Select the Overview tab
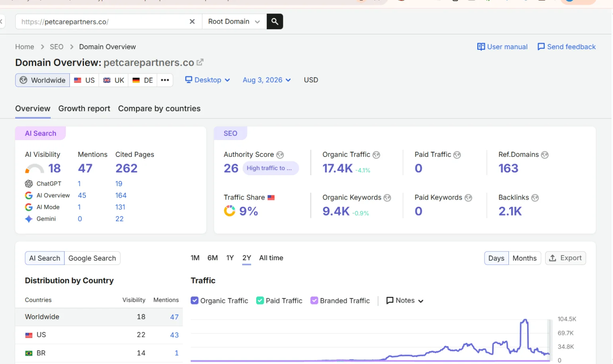This screenshot has height=364, width=613. [33, 109]
